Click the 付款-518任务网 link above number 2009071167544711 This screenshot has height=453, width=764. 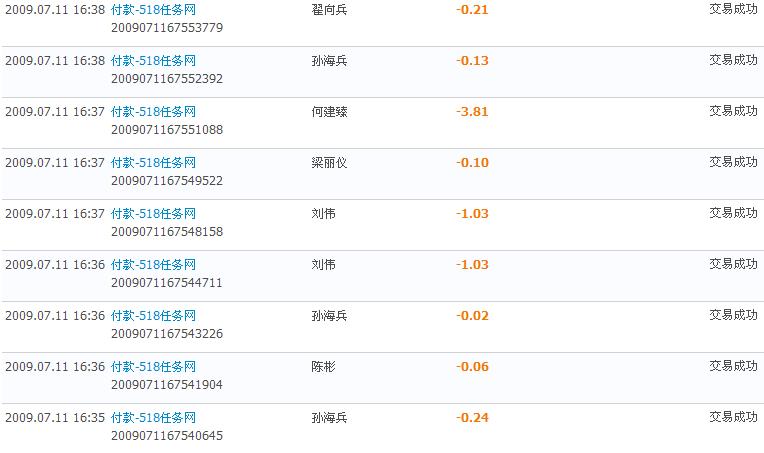[x=153, y=265]
